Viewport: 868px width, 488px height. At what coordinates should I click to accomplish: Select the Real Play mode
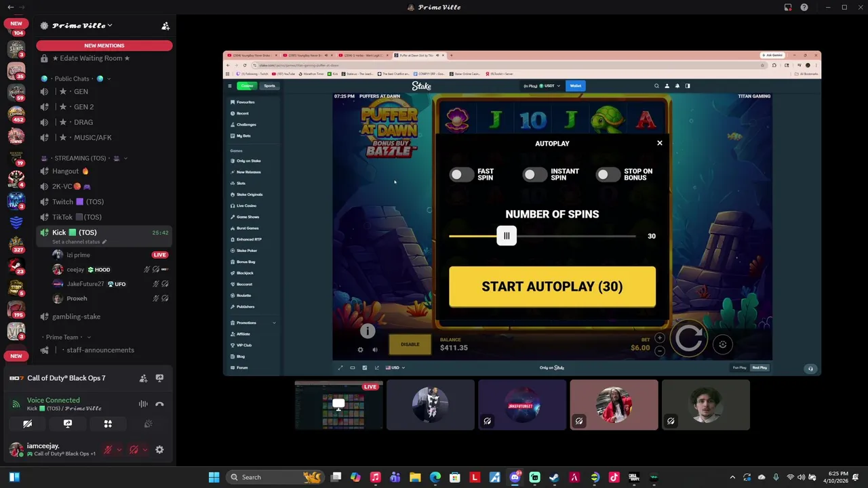[x=759, y=367]
